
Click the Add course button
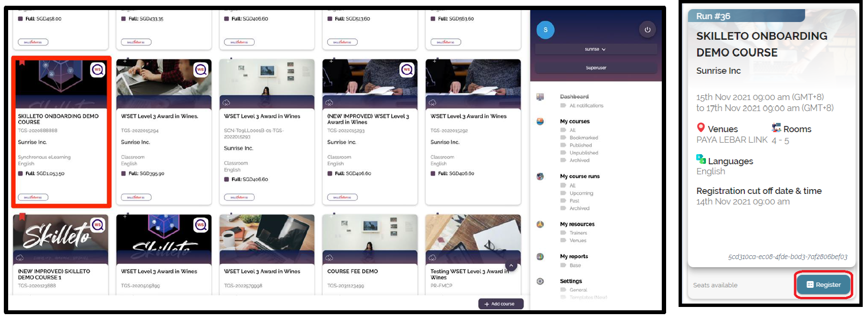(501, 304)
